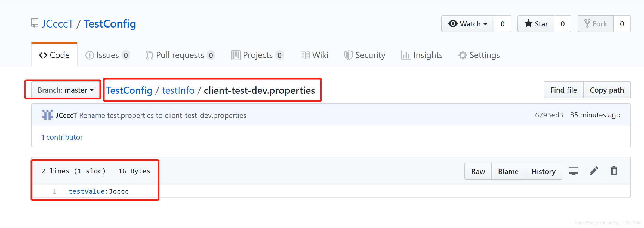Click the Copy path button
Viewport: 644px width, 228px height.
click(x=607, y=90)
